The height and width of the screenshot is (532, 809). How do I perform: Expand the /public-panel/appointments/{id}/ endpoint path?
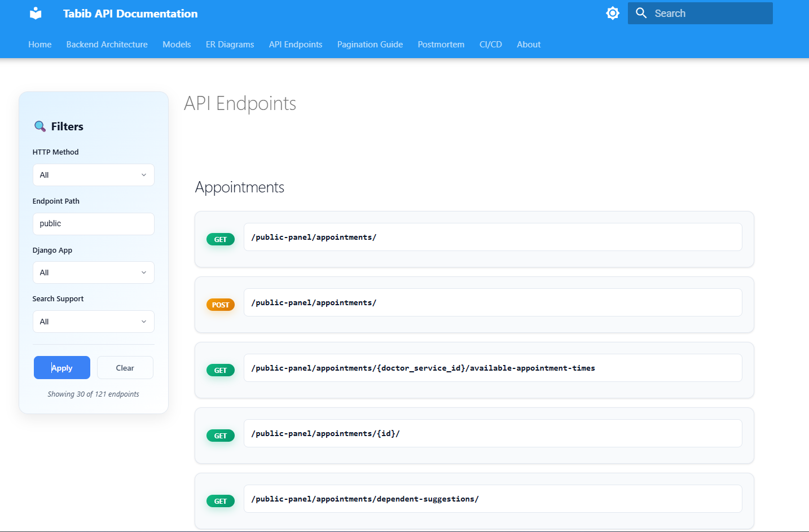pyautogui.click(x=493, y=433)
